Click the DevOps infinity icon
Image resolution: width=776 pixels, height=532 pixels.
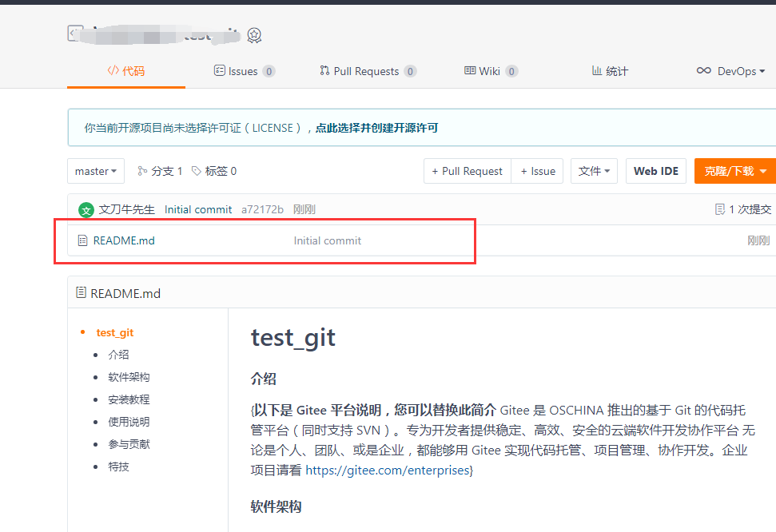703,70
